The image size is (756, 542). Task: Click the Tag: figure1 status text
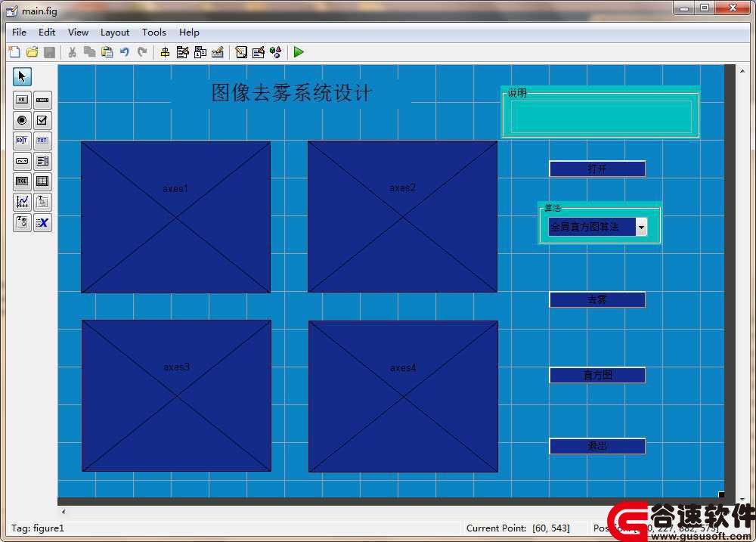[38, 528]
